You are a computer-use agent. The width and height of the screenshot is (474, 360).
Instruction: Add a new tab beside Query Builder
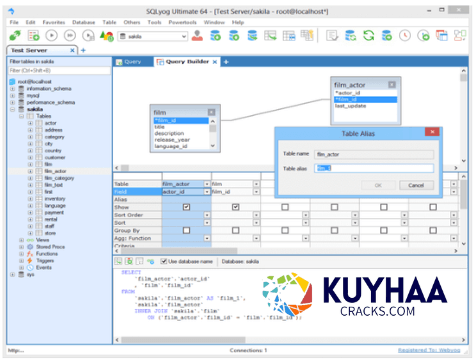pos(226,62)
